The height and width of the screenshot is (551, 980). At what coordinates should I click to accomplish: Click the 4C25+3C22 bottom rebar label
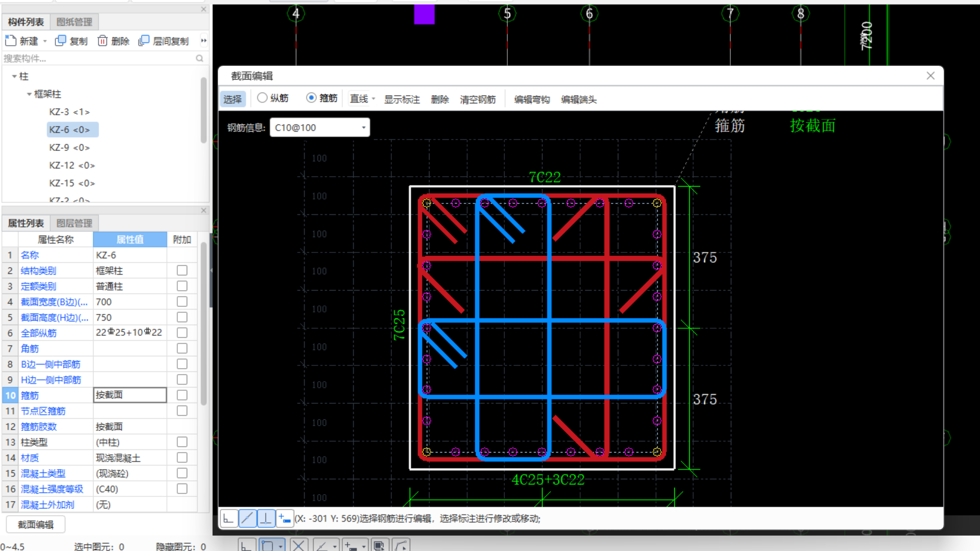click(548, 479)
